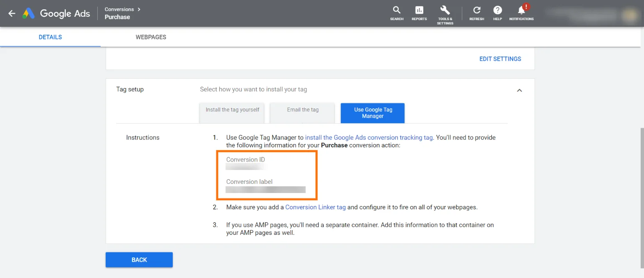
Task: Click the Google Ads logo
Action: click(x=56, y=13)
